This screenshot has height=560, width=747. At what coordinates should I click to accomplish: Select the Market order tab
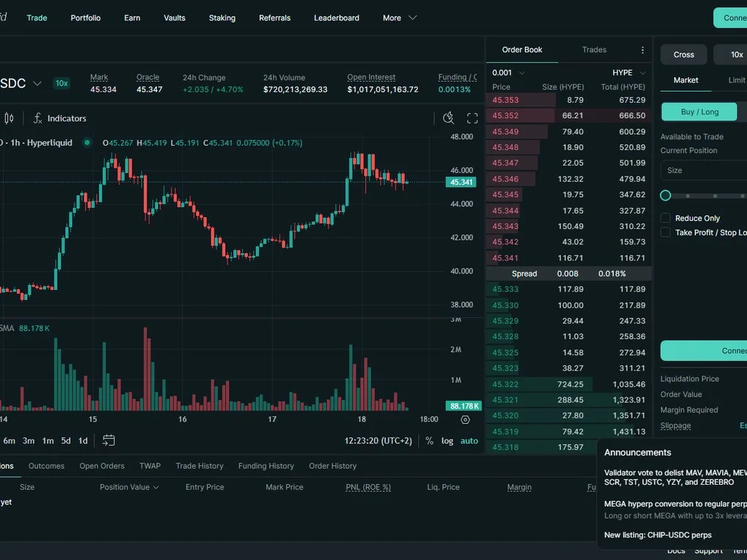686,80
